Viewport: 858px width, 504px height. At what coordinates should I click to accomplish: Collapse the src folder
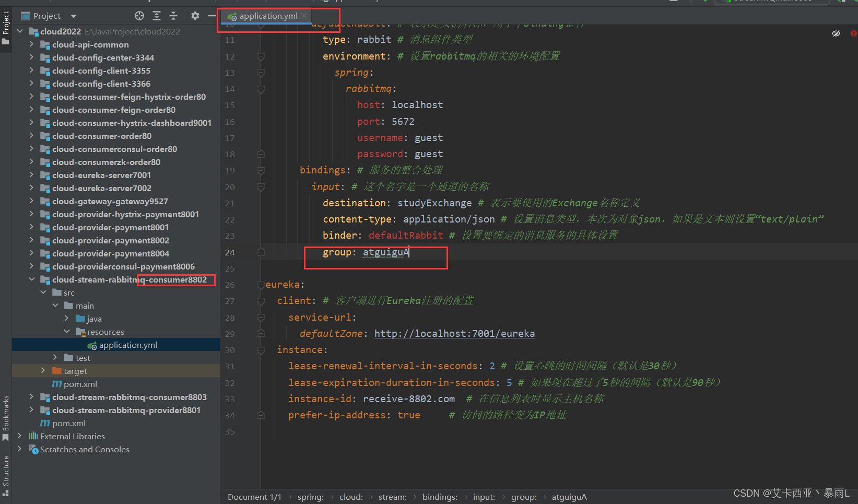pos(43,292)
